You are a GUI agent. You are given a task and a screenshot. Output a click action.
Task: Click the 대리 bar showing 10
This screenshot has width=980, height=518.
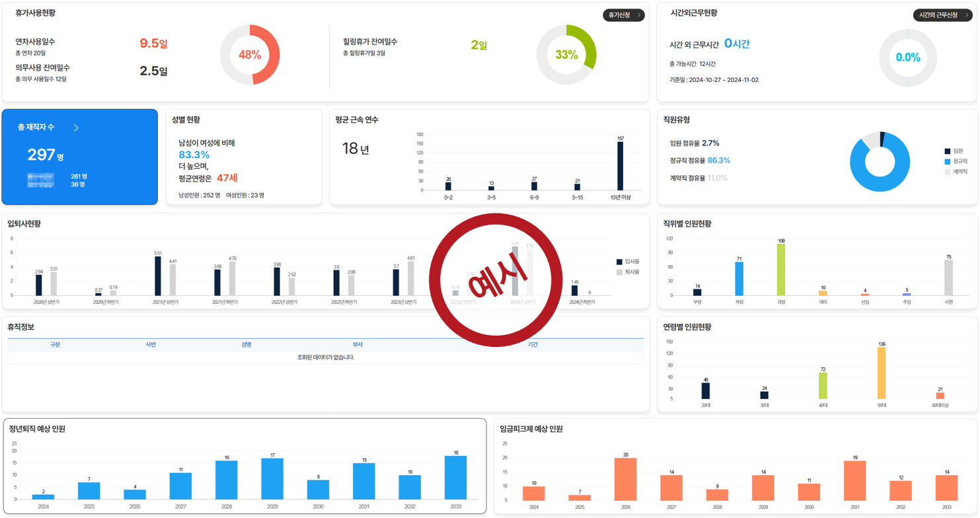(823, 293)
